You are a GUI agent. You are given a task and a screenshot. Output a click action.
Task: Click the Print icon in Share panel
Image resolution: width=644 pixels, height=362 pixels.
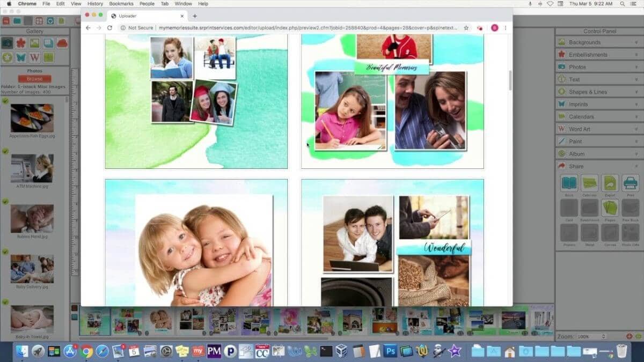630,183
